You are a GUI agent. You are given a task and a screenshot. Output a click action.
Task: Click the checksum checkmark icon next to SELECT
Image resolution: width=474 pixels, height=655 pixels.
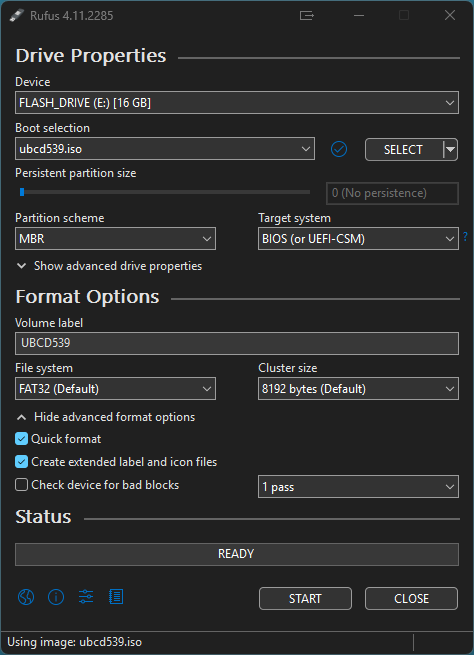pos(339,149)
